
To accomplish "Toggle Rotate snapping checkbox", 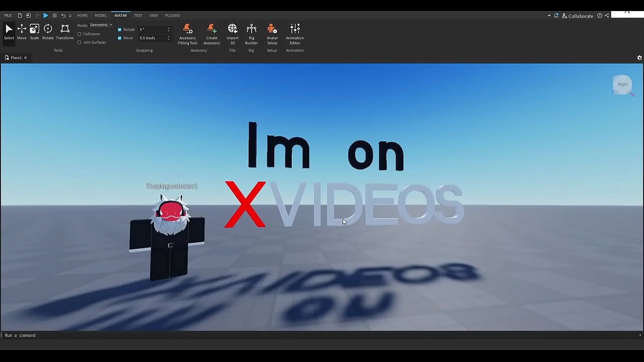I will click(120, 30).
